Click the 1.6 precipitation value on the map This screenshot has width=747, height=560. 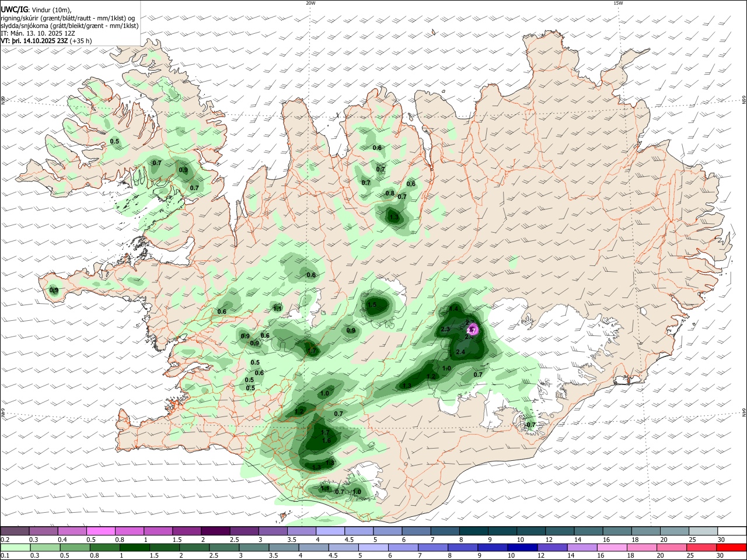tap(326, 440)
